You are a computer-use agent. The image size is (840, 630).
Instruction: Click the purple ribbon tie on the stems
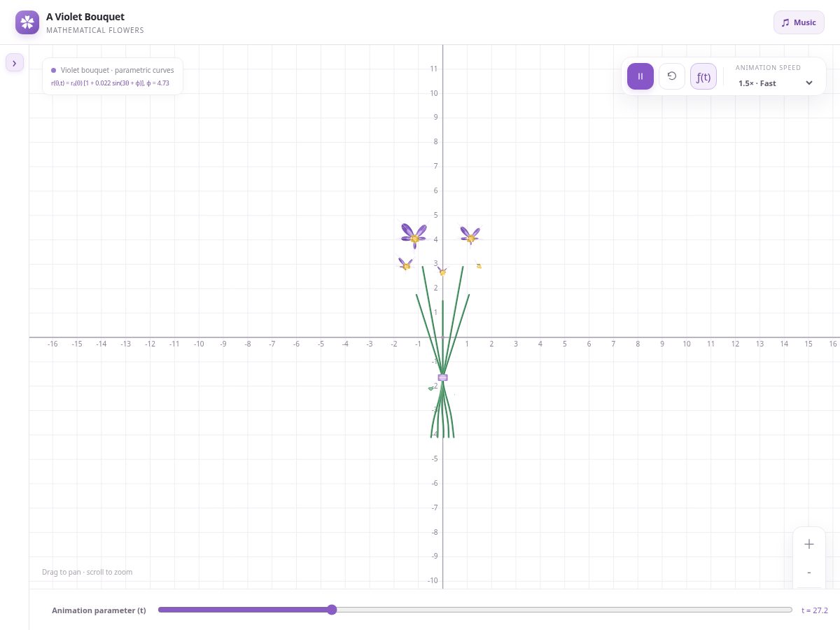coord(442,377)
